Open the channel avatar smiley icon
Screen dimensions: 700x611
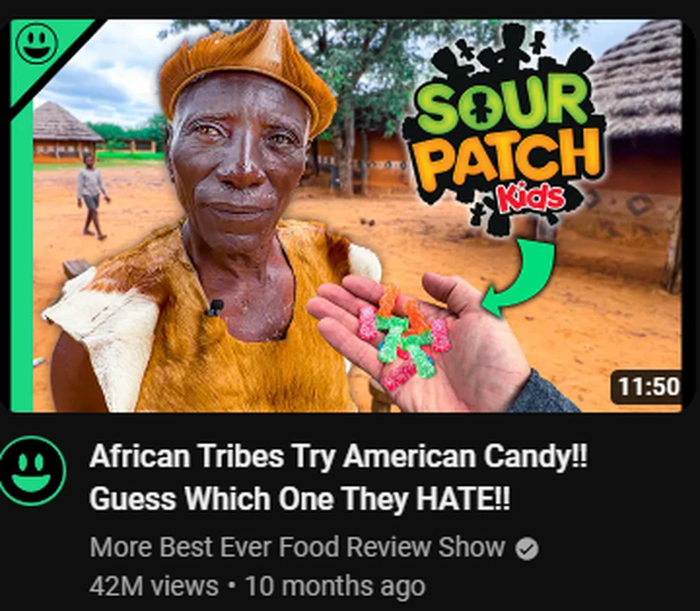click(x=32, y=471)
